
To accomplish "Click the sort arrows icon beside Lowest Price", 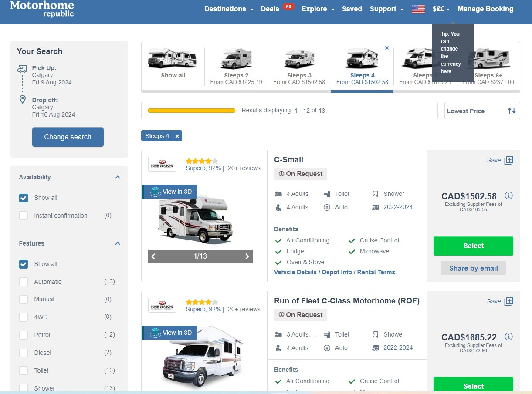I will (x=512, y=111).
